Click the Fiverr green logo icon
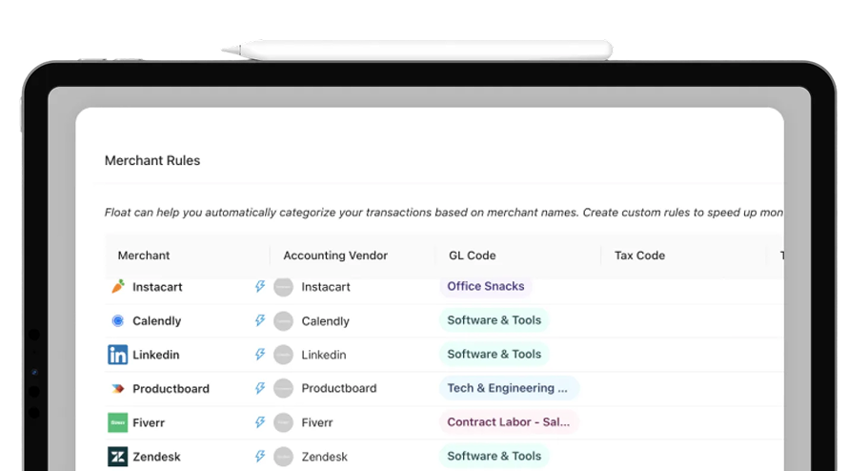 pos(117,422)
